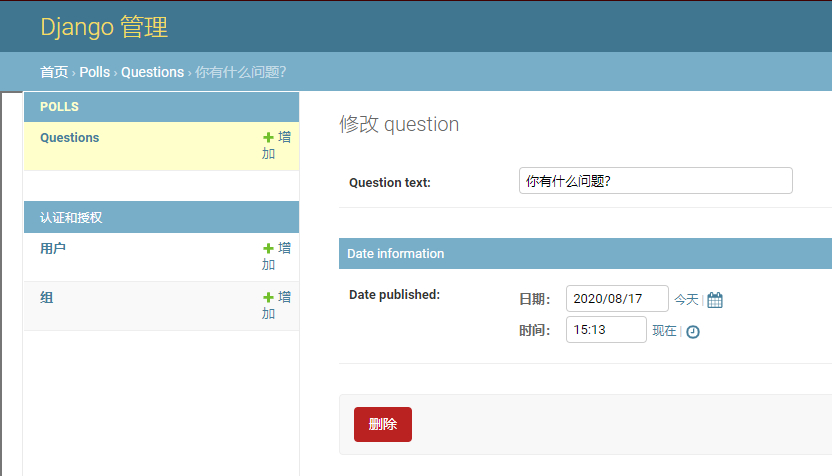Viewport: 832px width, 476px height.
Task: Click the 修改 question page heading
Action: [399, 124]
